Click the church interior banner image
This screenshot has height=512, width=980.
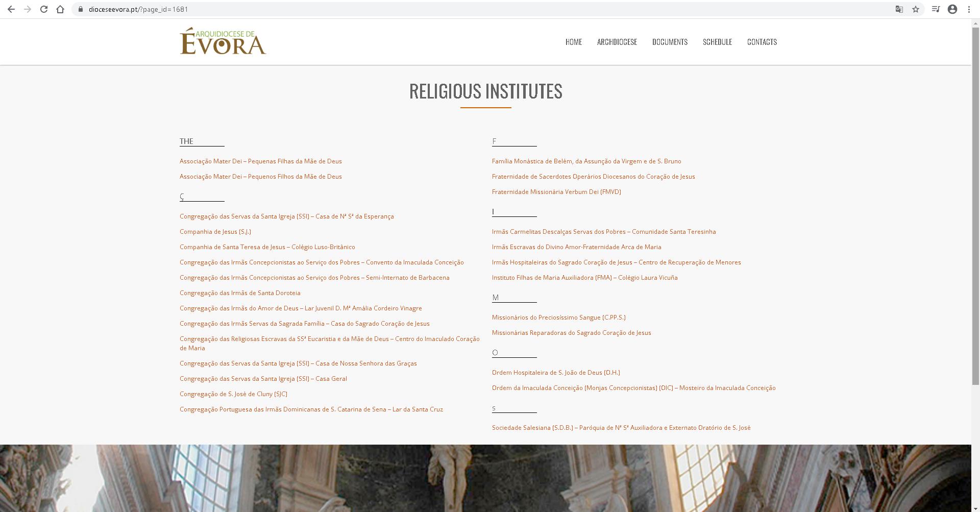pyautogui.click(x=485, y=478)
